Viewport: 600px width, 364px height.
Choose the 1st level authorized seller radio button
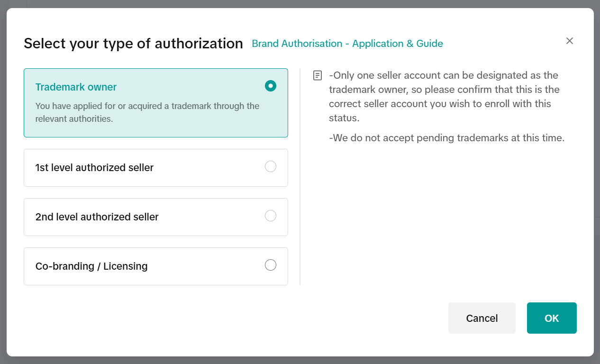(x=271, y=166)
